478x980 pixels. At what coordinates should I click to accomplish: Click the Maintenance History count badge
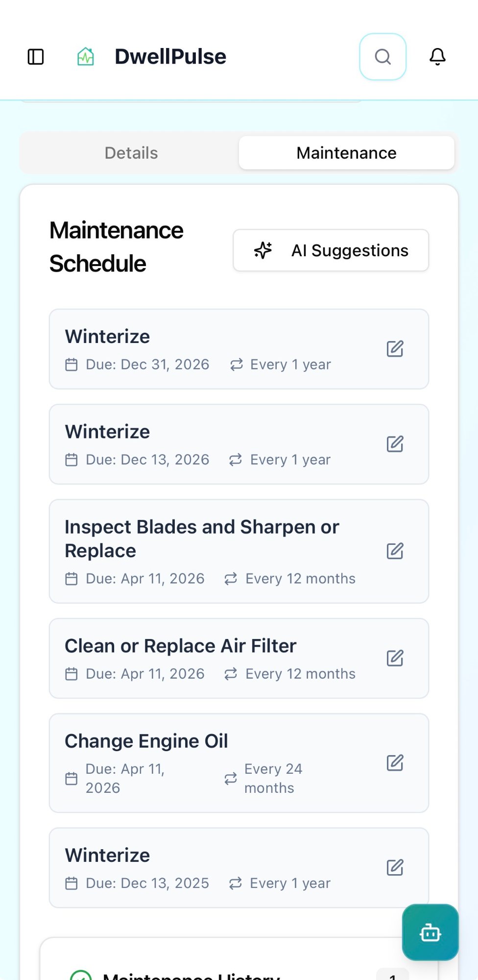point(393,975)
